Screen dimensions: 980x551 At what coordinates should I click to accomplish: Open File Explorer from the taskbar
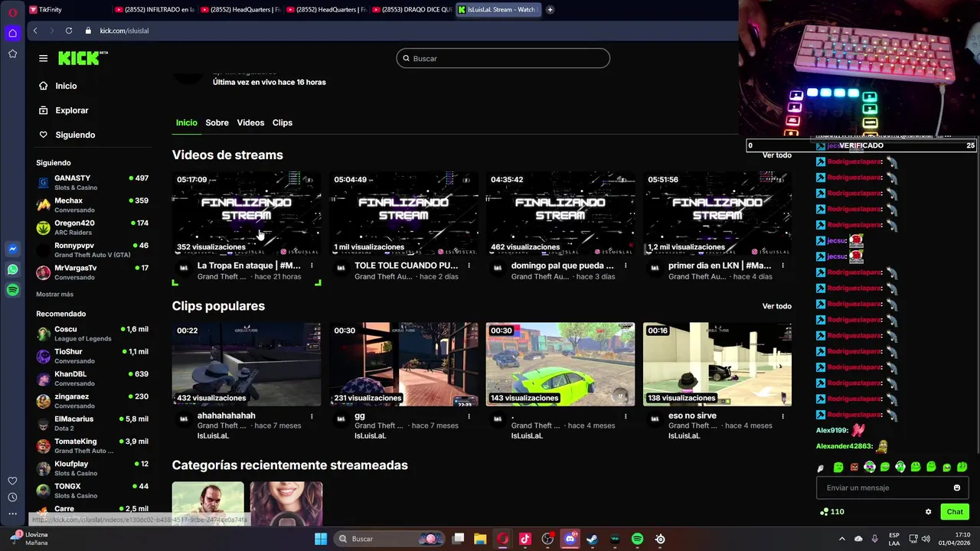480,539
